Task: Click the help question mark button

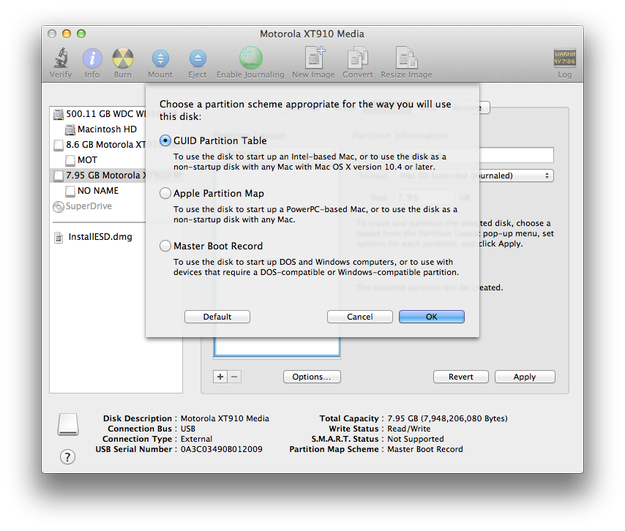Action: 67,457
